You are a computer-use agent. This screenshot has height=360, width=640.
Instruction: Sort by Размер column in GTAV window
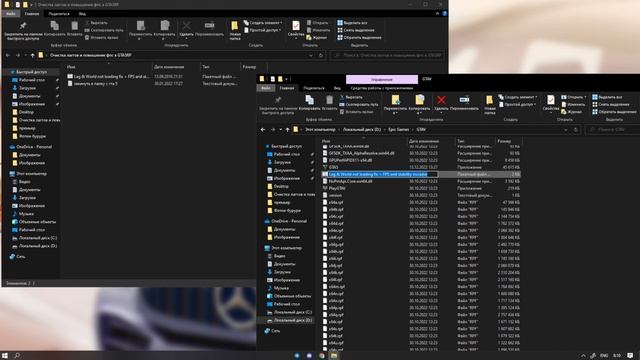(504, 141)
